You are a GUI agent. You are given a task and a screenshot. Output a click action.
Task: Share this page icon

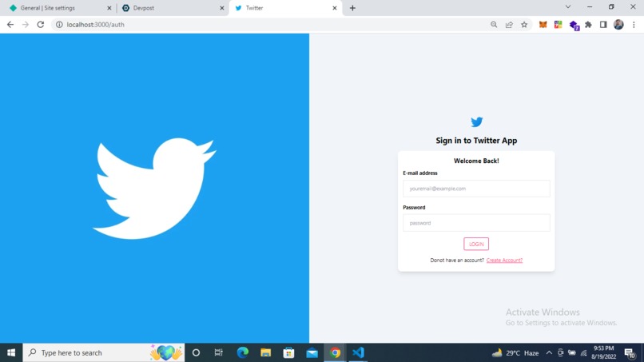click(x=509, y=25)
